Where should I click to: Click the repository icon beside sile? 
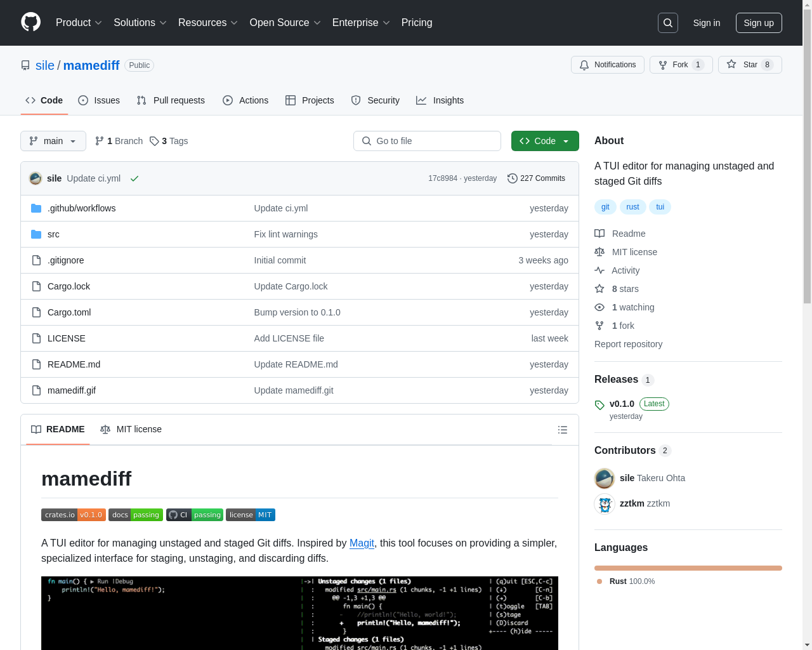pyautogui.click(x=25, y=65)
